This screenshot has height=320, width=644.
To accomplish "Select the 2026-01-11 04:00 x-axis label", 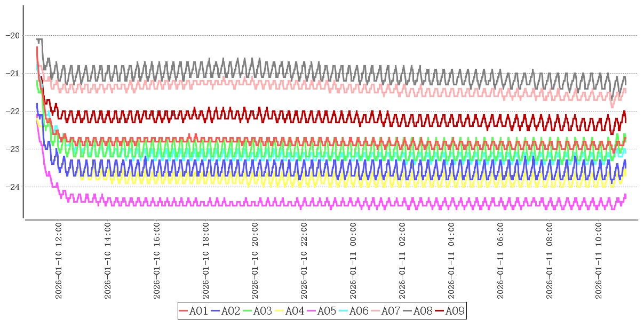I will [x=451, y=261].
